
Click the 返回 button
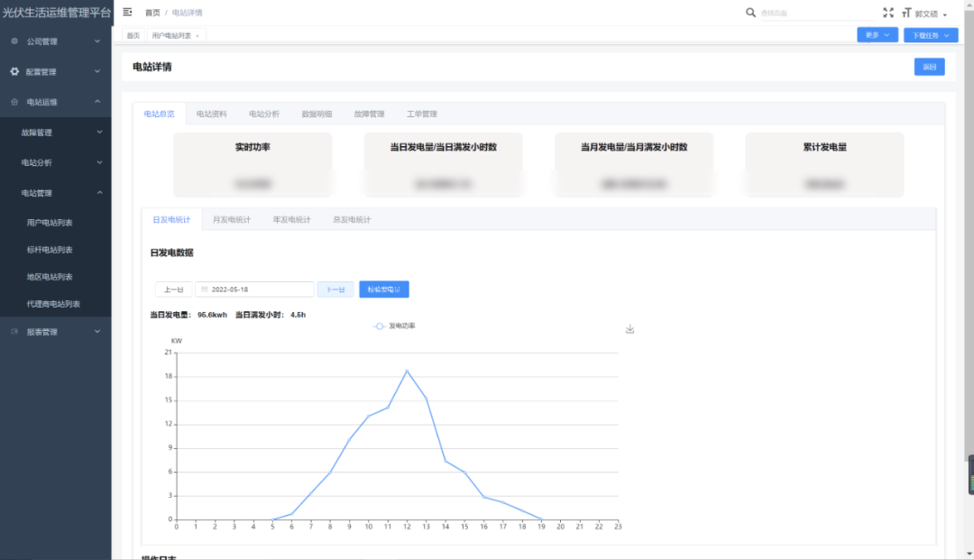[929, 67]
